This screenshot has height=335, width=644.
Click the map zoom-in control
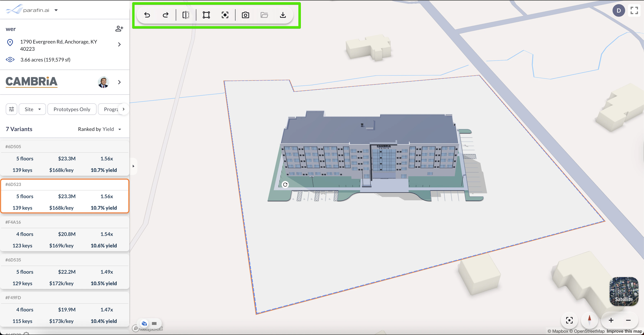point(611,320)
